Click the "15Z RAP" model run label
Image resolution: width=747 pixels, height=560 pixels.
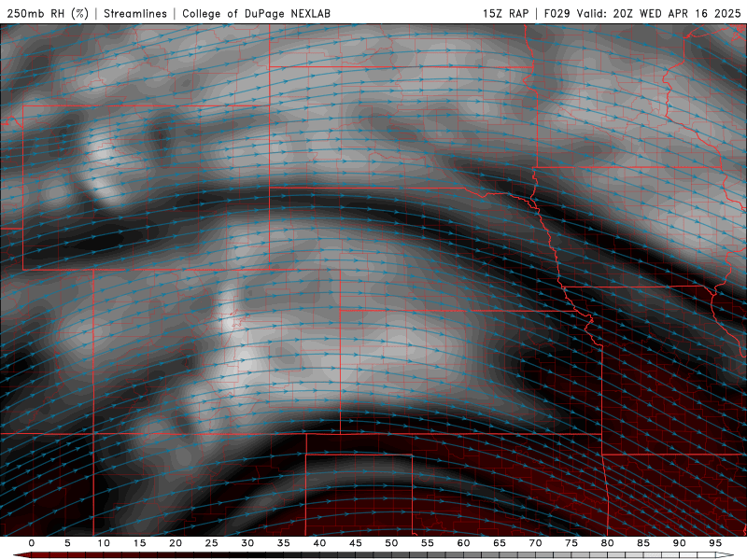click(506, 13)
